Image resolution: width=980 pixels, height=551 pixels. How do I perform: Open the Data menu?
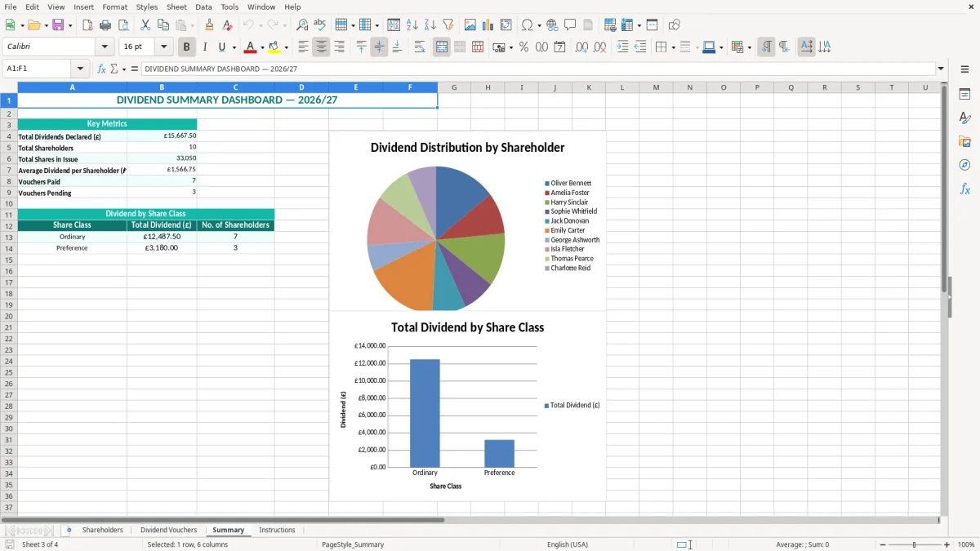[203, 7]
